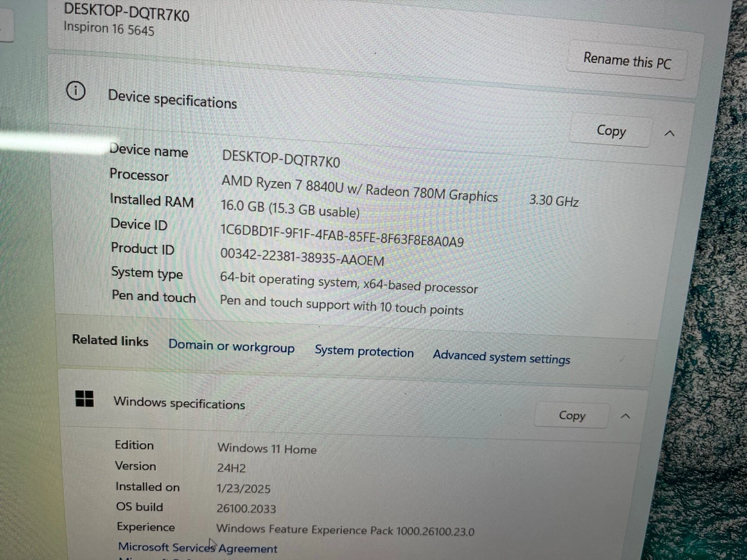Screen dimensions: 747x560
Task: Select the Device ID label
Action: 139,224
